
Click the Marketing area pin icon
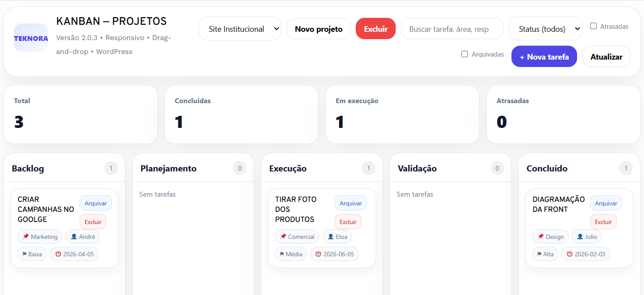tap(27, 236)
